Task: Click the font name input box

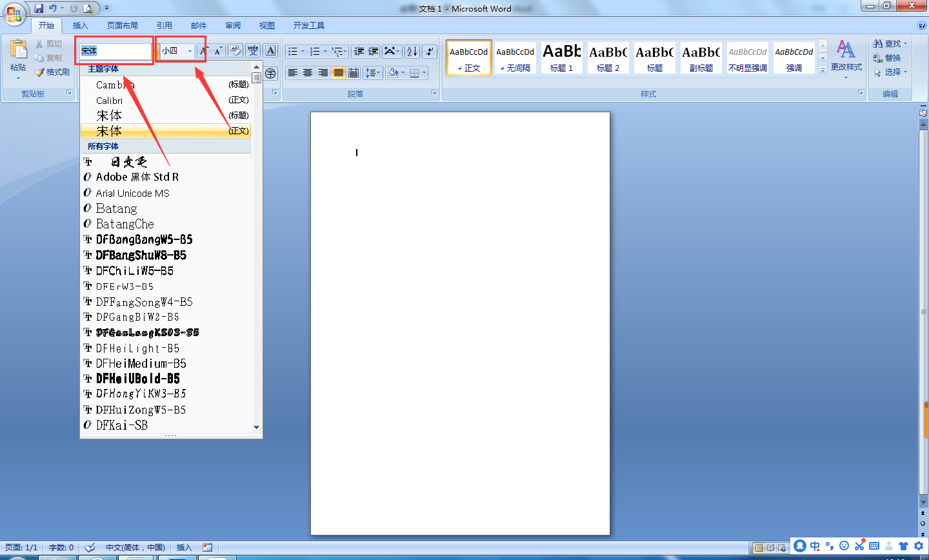Action: 115,51
